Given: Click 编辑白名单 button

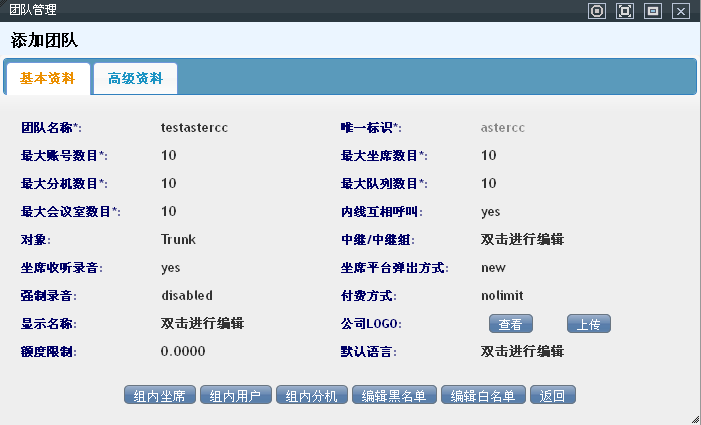Looking at the screenshot, I should coord(483,395).
